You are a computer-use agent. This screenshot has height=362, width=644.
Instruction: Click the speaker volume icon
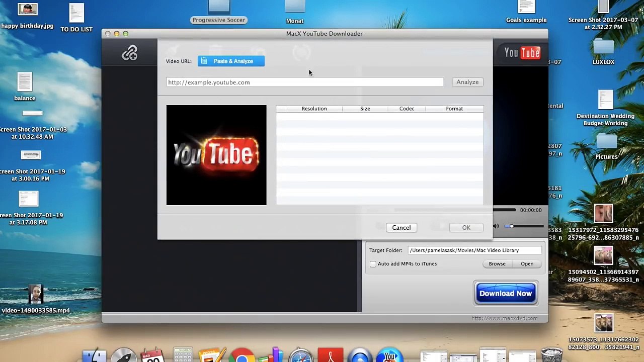(x=496, y=226)
